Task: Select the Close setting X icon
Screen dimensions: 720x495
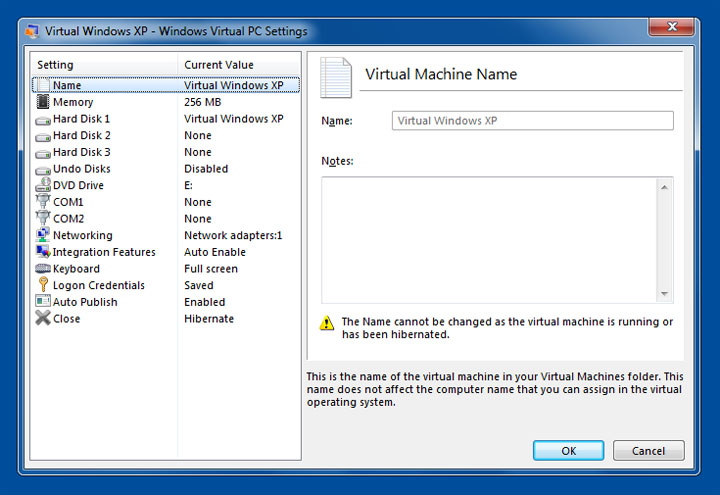Action: point(43,318)
